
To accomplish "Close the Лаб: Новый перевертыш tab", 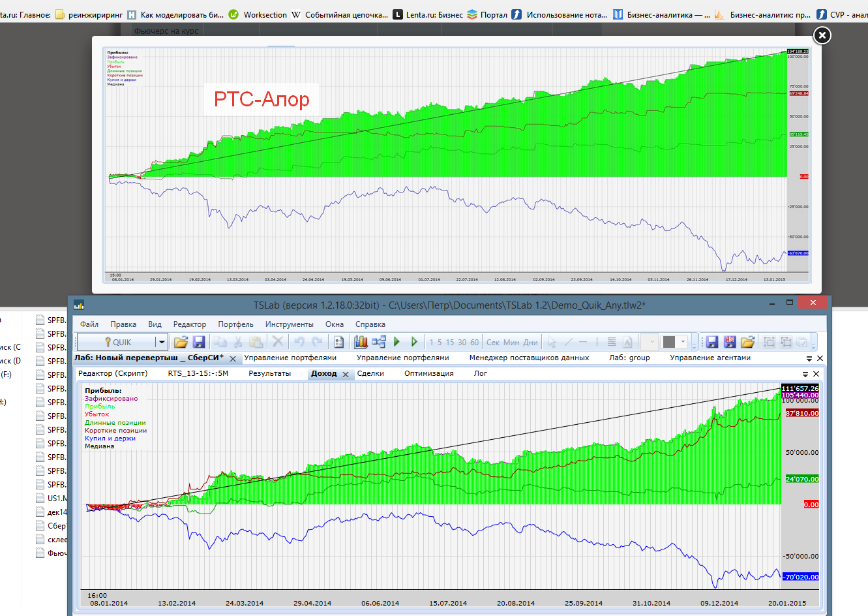I will tap(233, 359).
